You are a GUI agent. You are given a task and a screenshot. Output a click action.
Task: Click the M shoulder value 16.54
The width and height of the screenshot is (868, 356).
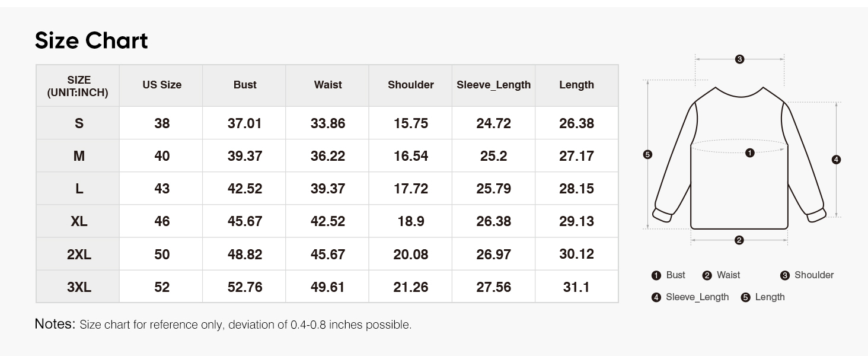click(x=411, y=156)
